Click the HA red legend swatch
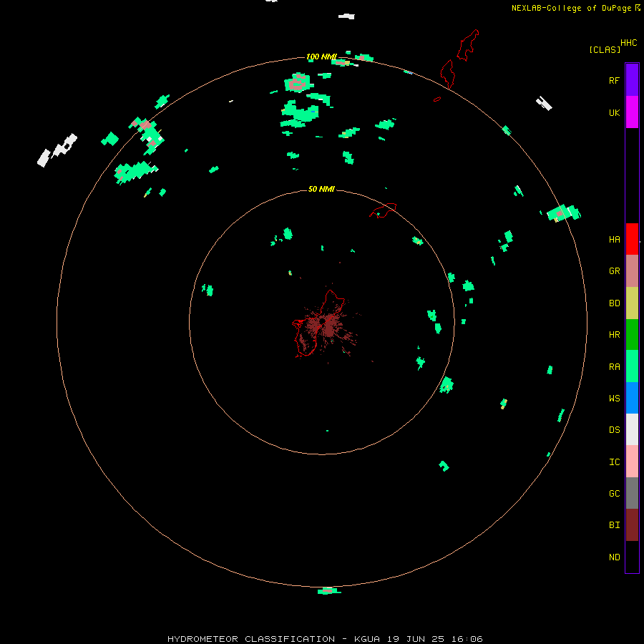 (632, 239)
